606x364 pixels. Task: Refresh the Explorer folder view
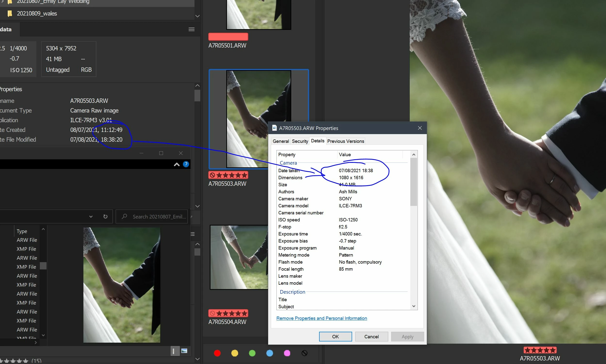105,216
